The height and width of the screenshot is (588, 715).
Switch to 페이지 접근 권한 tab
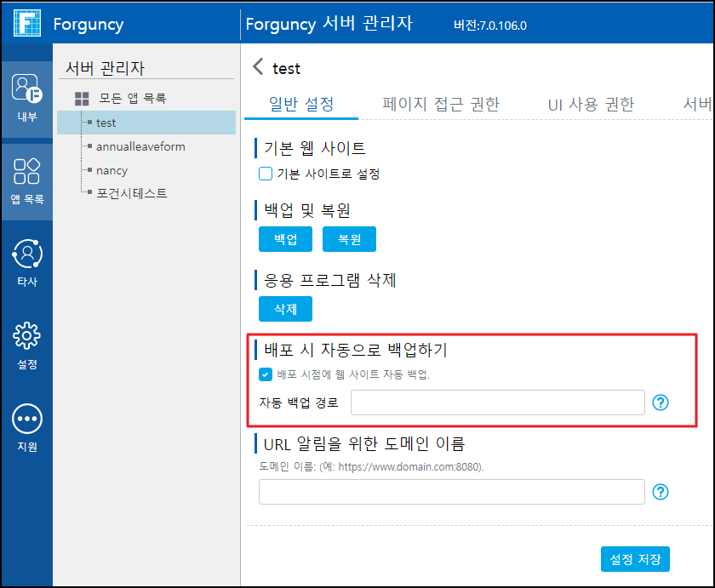pos(441,105)
